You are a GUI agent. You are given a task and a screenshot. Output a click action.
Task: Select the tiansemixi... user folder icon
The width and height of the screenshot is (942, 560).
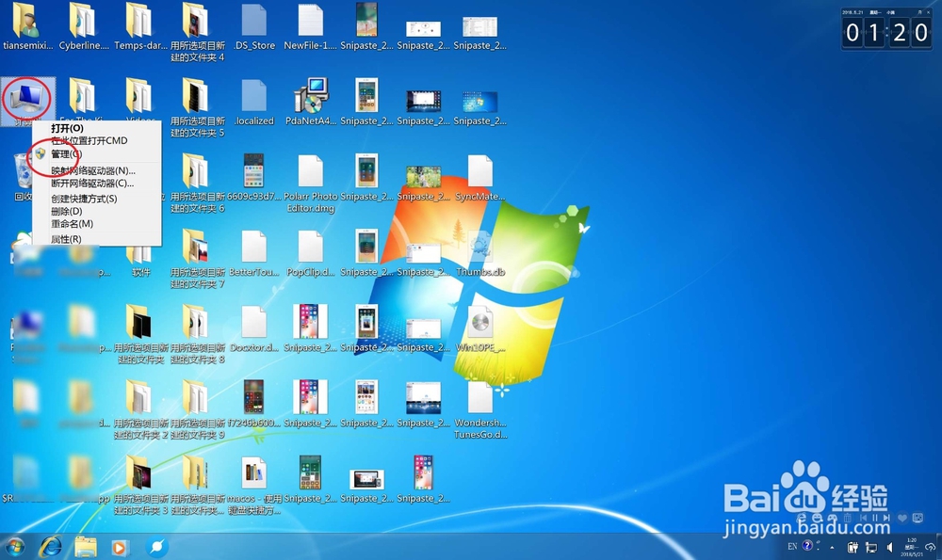click(27, 27)
